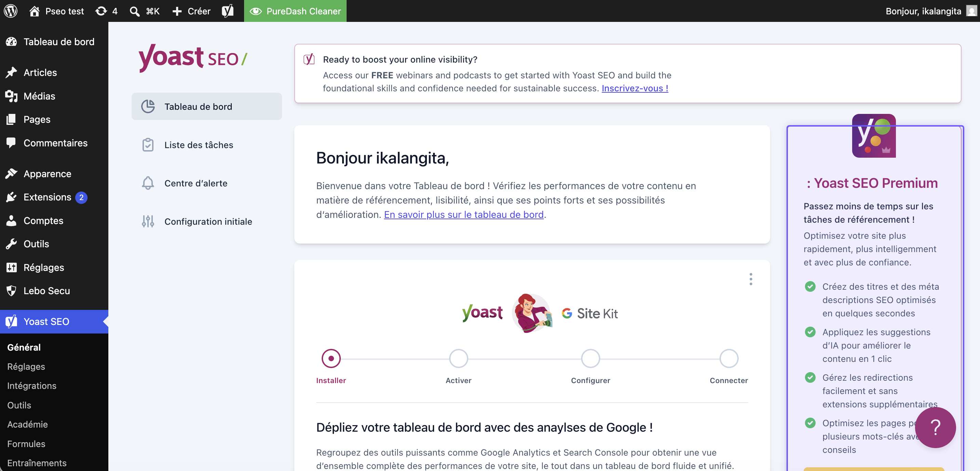Select the Installer step circle
This screenshot has width=980, height=471.
point(331,358)
